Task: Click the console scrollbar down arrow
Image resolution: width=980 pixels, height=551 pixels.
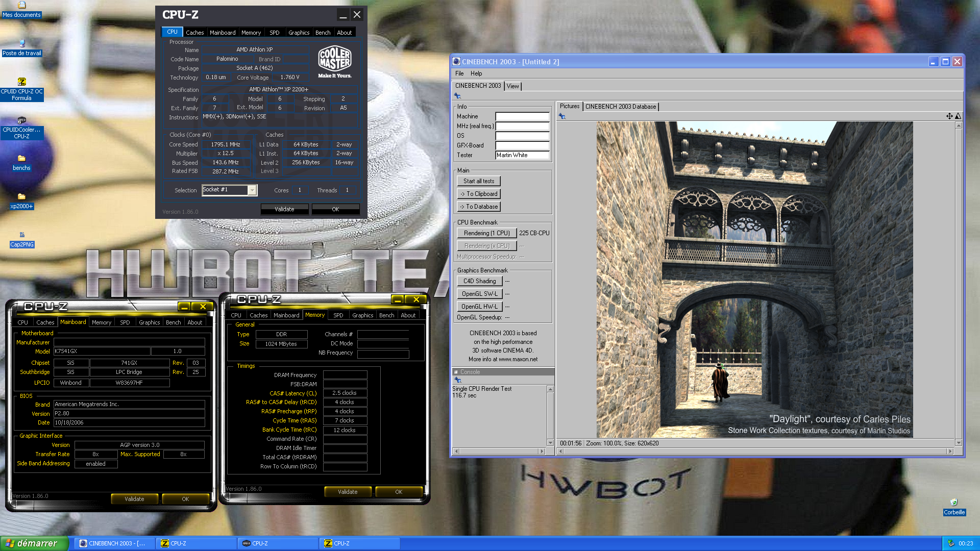Action: pos(550,442)
